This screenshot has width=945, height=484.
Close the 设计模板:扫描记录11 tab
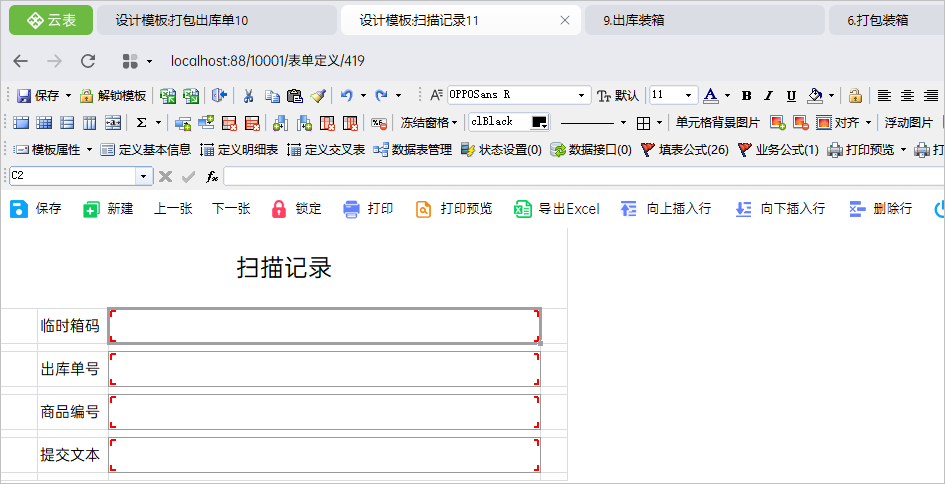tap(565, 20)
